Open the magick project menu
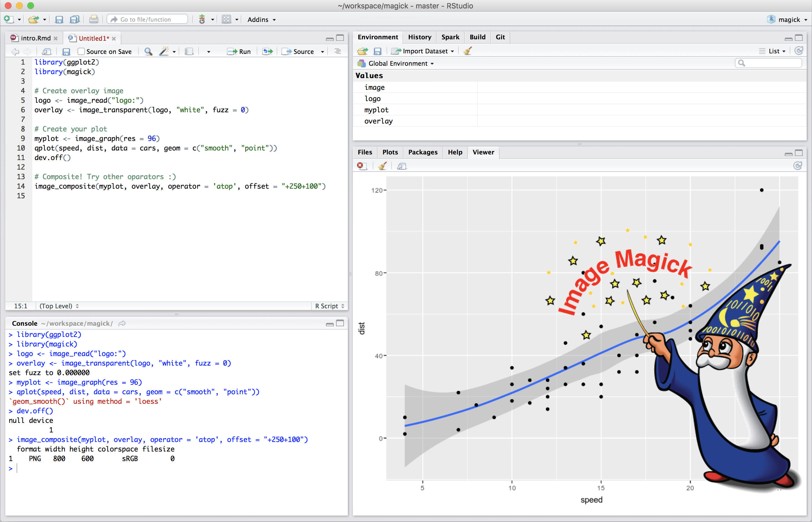 (788, 20)
